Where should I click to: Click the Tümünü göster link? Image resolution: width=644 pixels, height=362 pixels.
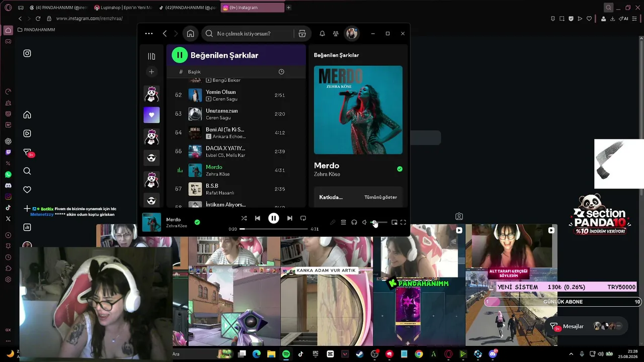click(380, 197)
